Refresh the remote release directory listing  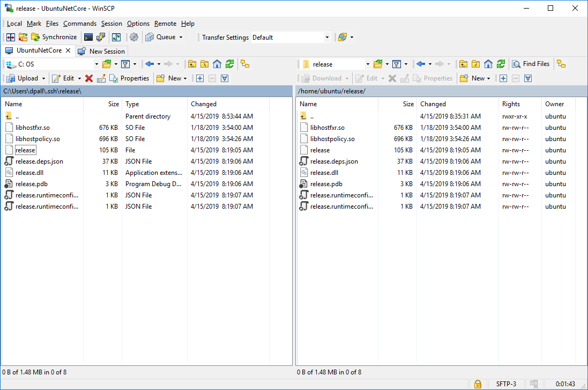[501, 64]
